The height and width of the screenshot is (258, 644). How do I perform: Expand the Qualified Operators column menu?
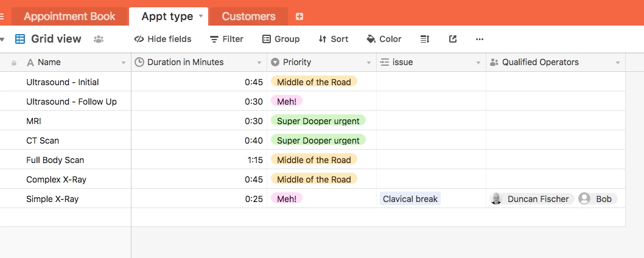(x=618, y=63)
